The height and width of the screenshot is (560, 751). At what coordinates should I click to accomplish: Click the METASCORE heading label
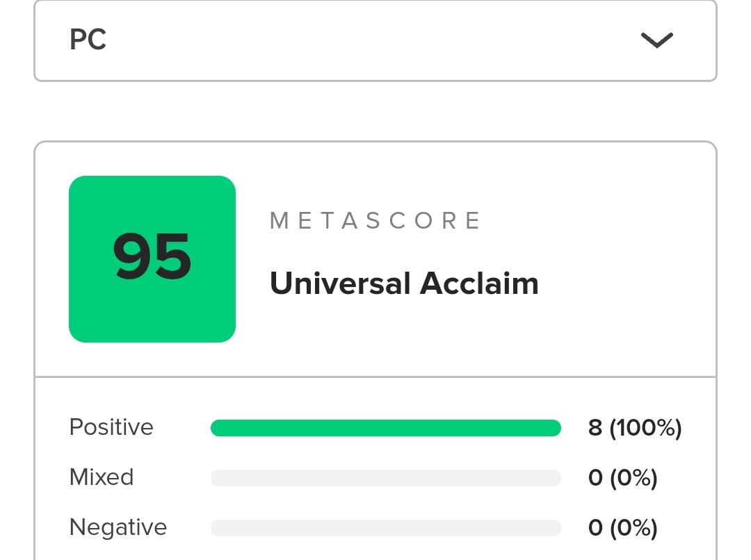pyautogui.click(x=375, y=221)
